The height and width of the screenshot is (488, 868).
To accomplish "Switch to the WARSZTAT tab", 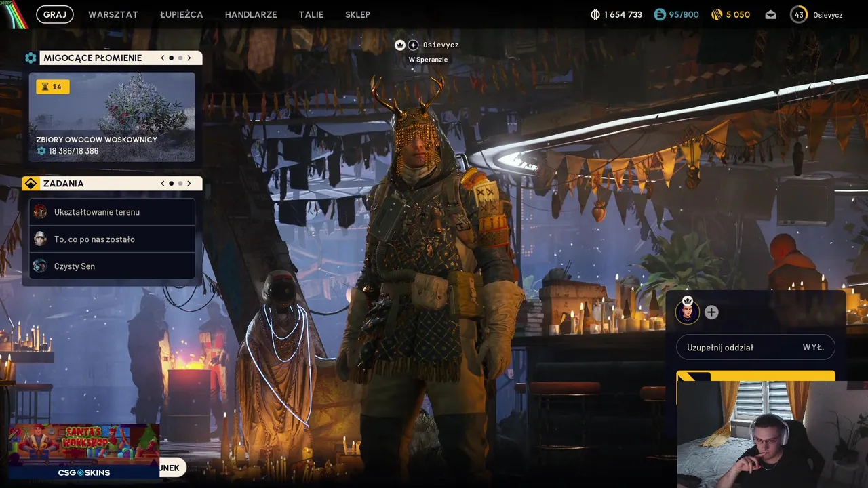I will [x=113, y=14].
